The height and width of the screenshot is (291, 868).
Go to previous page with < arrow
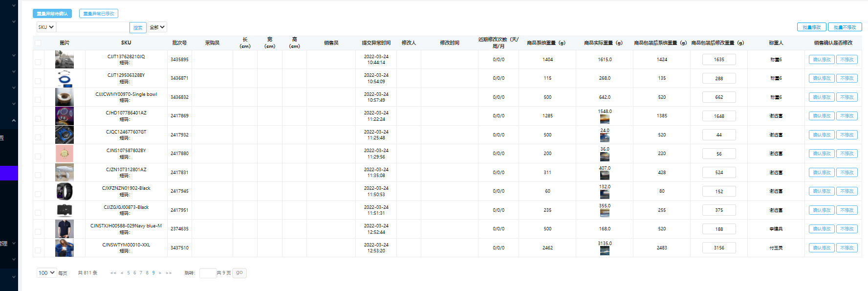pyautogui.click(x=122, y=273)
